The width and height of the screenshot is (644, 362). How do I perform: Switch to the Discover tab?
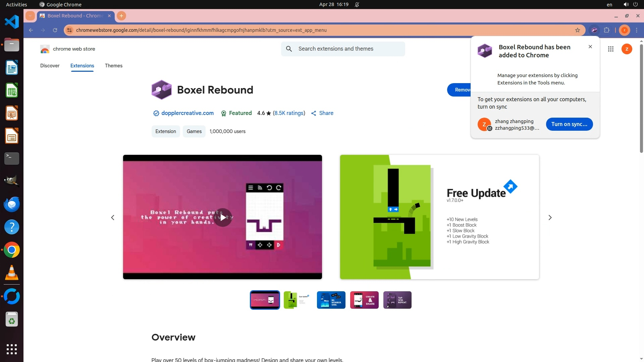pyautogui.click(x=50, y=66)
